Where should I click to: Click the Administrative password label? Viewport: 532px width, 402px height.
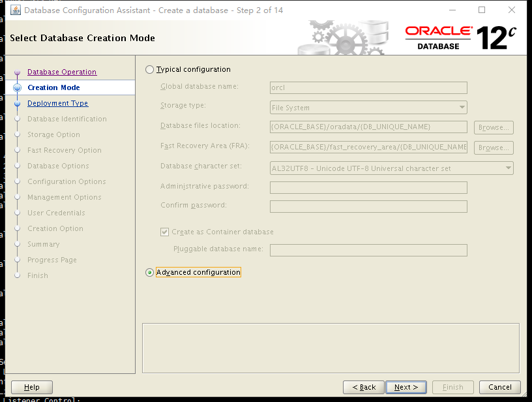[x=204, y=187]
